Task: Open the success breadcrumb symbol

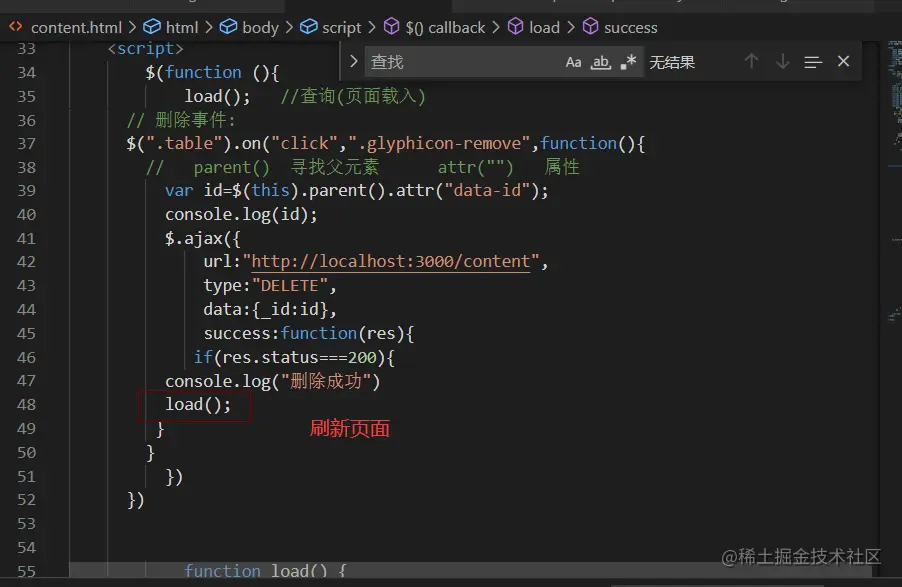Action: pos(630,27)
